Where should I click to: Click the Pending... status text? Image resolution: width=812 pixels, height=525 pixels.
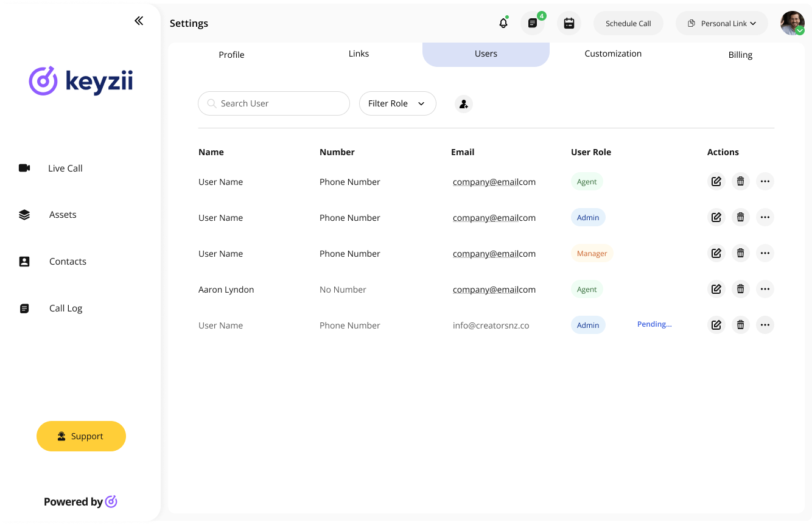(x=654, y=324)
